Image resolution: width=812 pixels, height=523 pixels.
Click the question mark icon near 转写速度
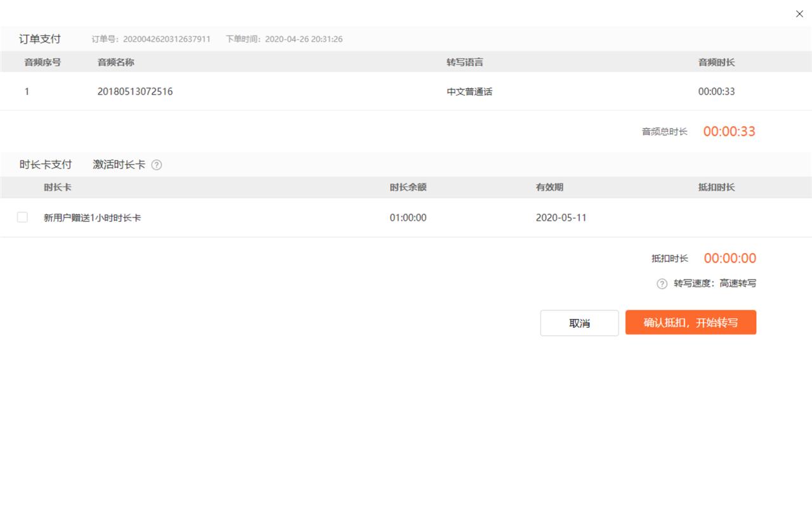click(662, 283)
